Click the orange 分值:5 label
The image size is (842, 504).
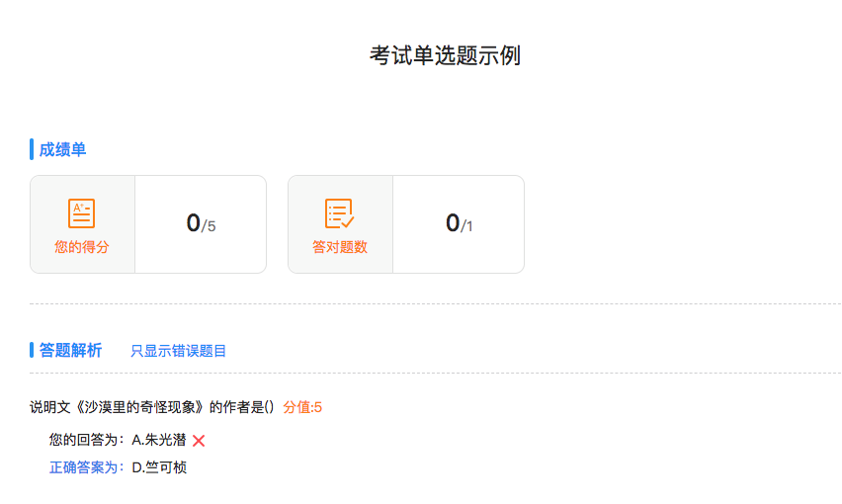click(x=302, y=407)
